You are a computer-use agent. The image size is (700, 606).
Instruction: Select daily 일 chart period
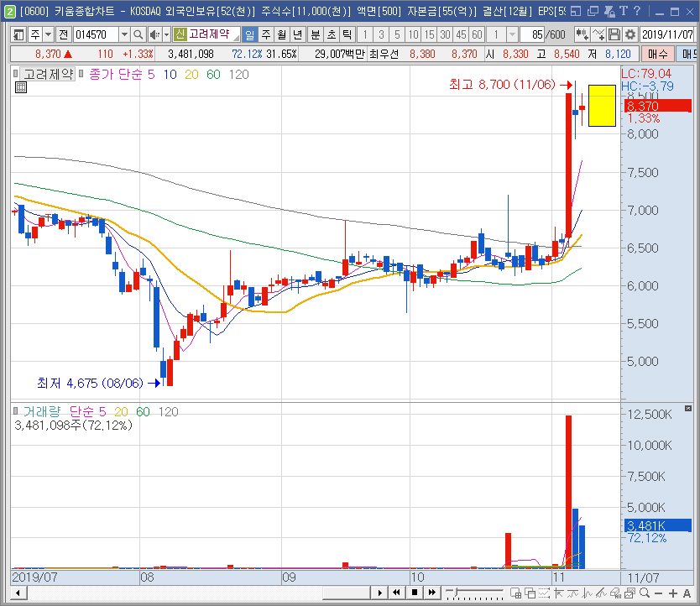250,34
